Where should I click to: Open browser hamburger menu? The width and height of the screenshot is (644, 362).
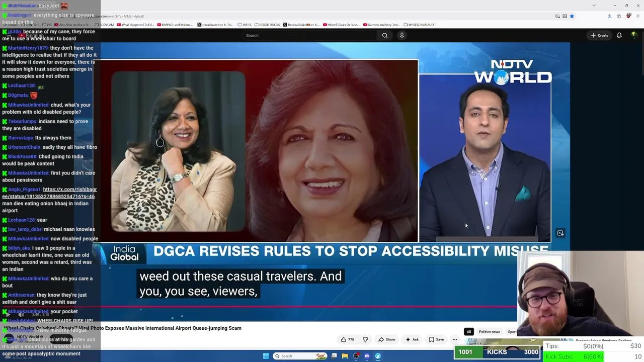coord(637,16)
